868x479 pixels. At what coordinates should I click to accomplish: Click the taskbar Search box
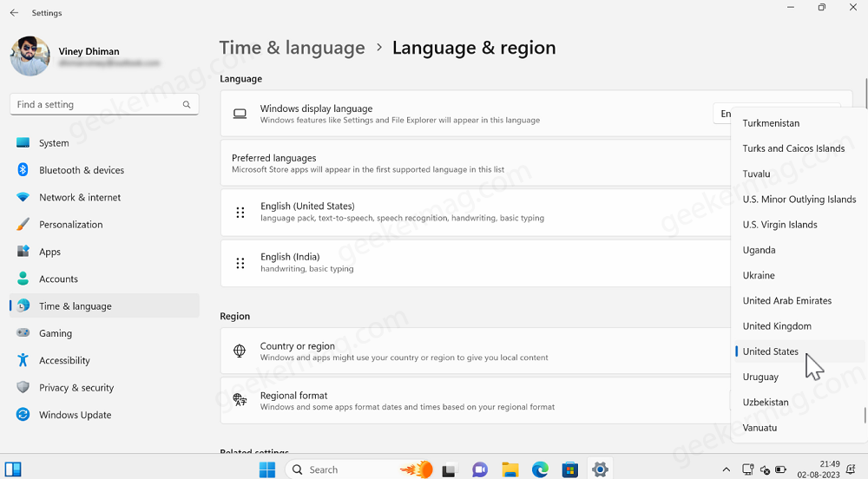point(360,469)
